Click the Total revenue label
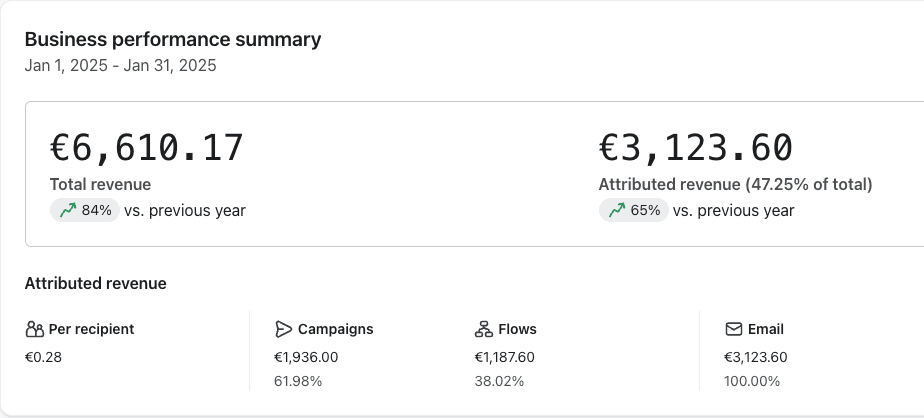This screenshot has width=924, height=418. coord(101,185)
